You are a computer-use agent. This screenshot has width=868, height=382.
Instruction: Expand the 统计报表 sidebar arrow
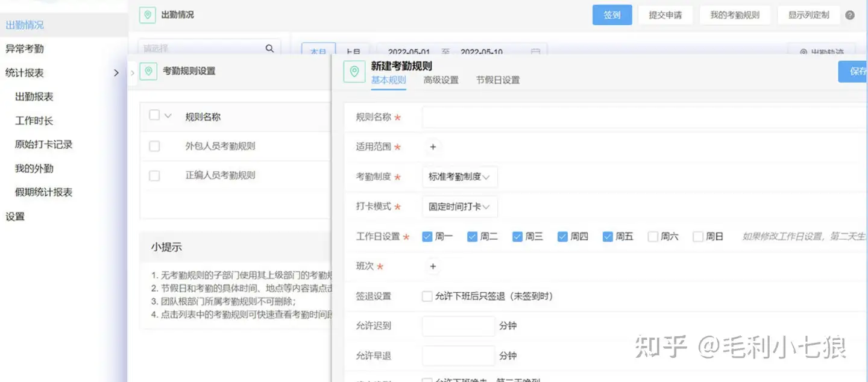click(116, 73)
